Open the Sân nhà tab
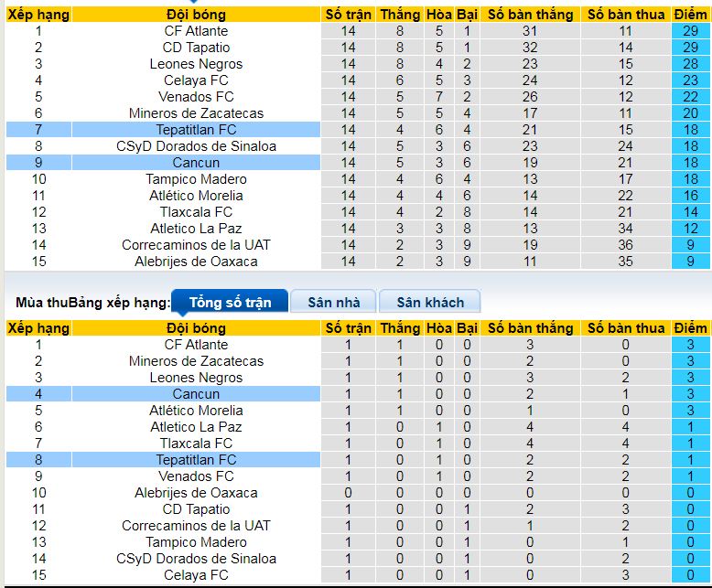 click(334, 302)
